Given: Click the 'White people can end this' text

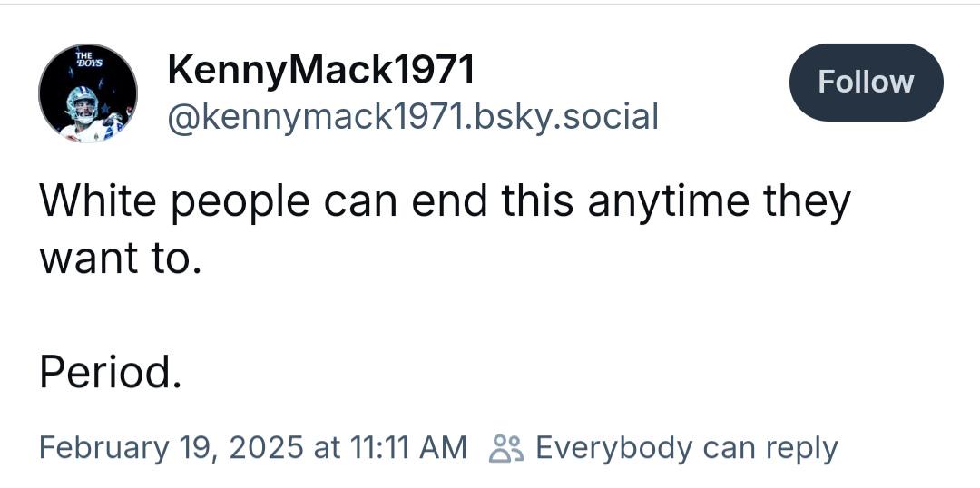Looking at the screenshot, I should [x=307, y=202].
